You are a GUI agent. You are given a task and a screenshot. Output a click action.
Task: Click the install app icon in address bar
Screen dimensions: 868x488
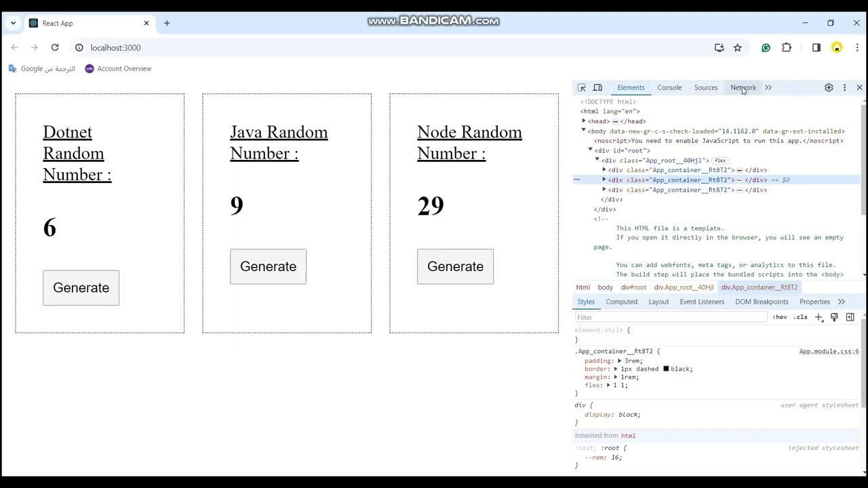(719, 47)
